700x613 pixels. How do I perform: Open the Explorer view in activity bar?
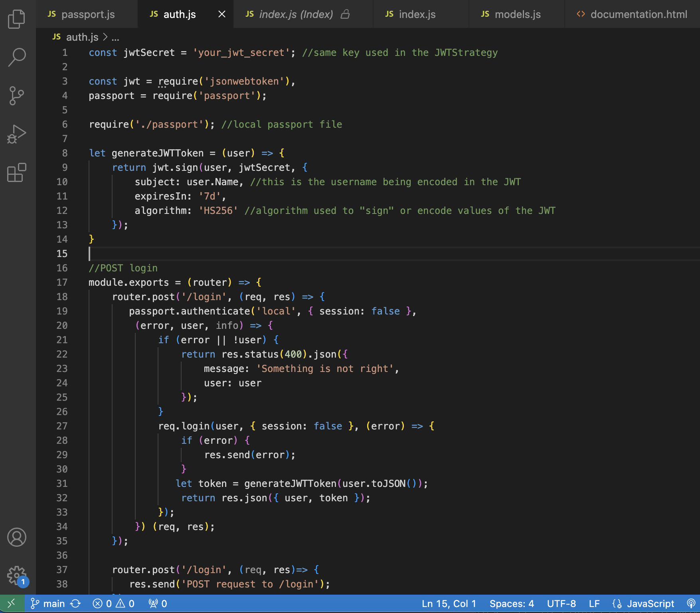[x=17, y=19]
